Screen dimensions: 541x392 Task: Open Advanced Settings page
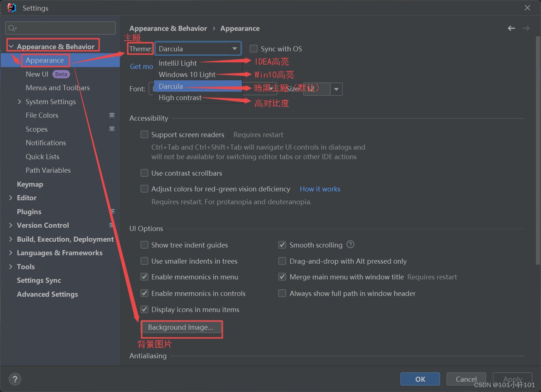click(47, 294)
